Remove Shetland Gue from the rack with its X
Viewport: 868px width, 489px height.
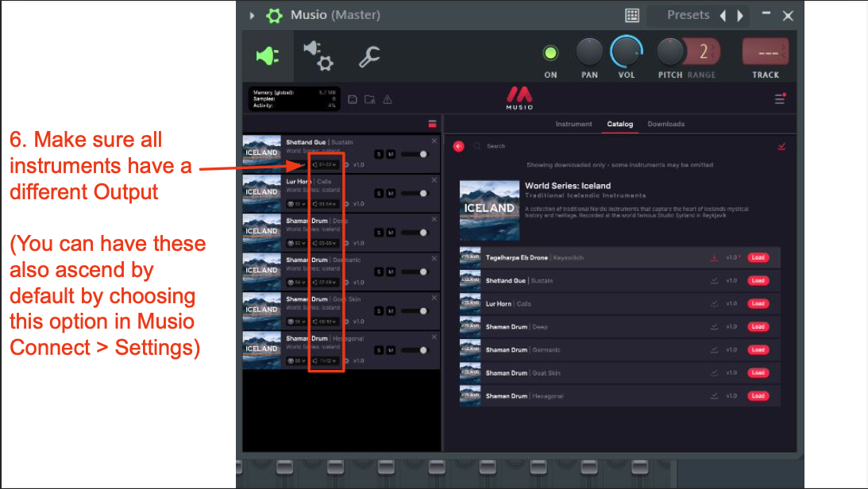click(x=434, y=141)
